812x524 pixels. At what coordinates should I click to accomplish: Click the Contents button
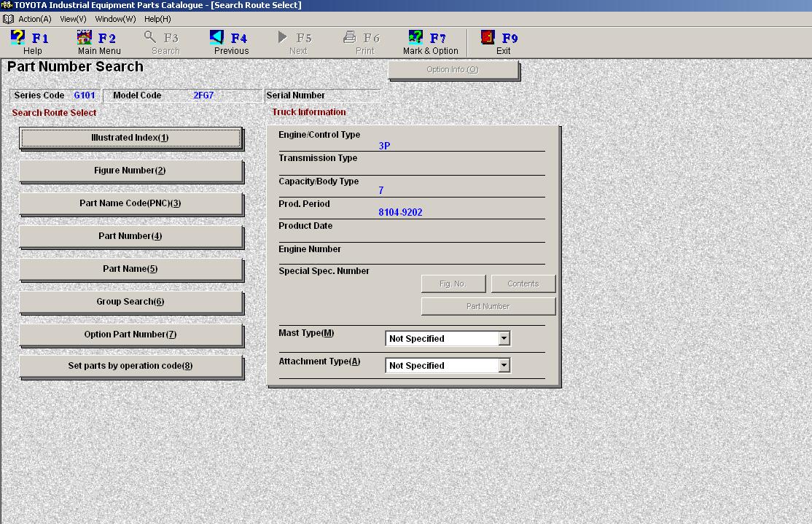[x=523, y=283]
